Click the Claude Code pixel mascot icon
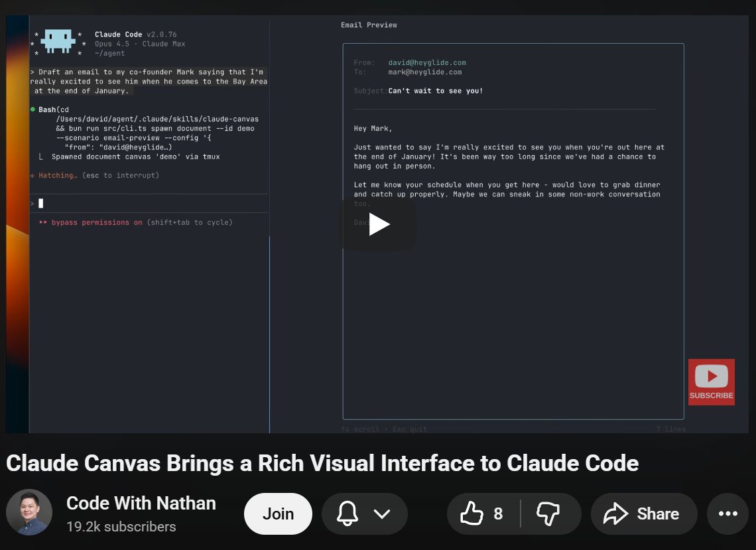Screen dimensions: 756x550 [58, 42]
